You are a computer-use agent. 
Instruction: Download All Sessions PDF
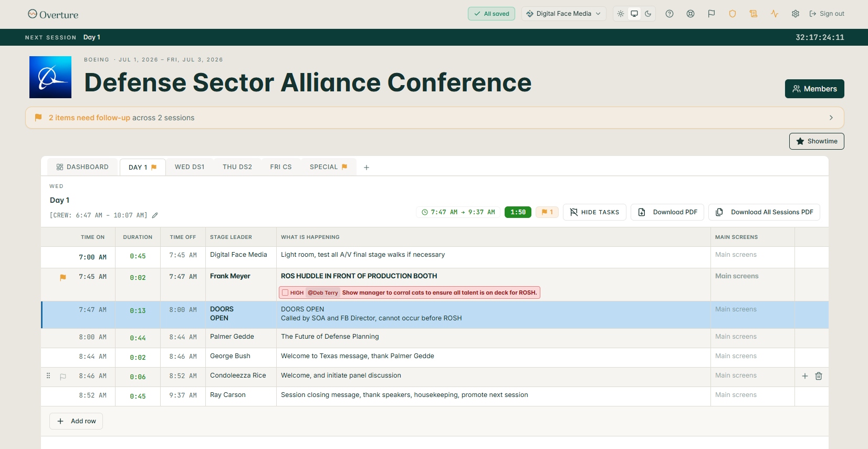(764, 212)
